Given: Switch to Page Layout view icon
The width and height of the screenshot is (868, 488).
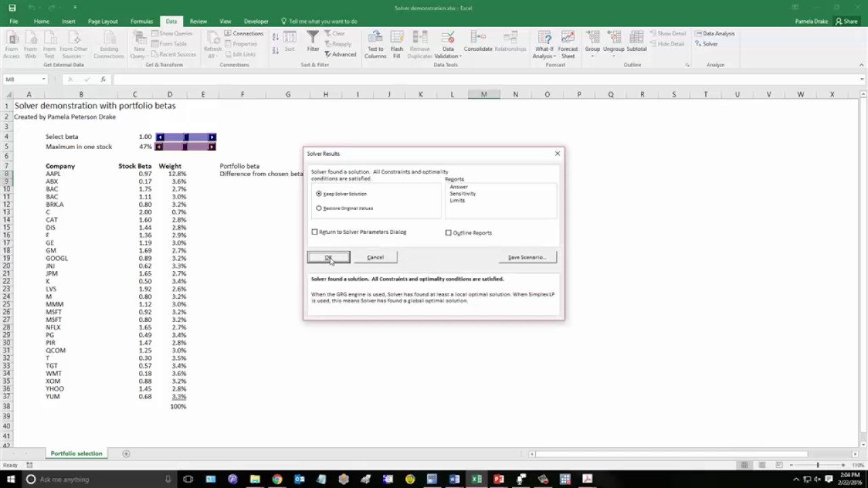Looking at the screenshot, I should tap(761, 465).
